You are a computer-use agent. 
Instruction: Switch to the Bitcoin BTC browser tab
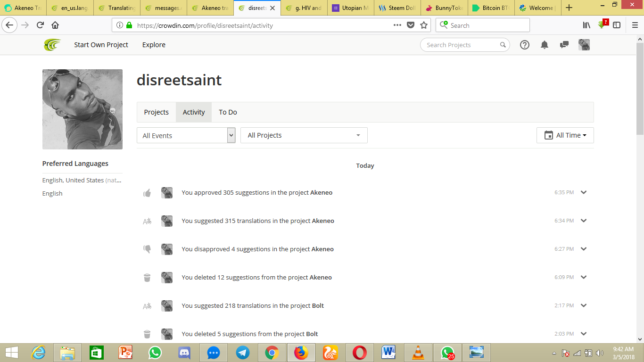[491, 8]
